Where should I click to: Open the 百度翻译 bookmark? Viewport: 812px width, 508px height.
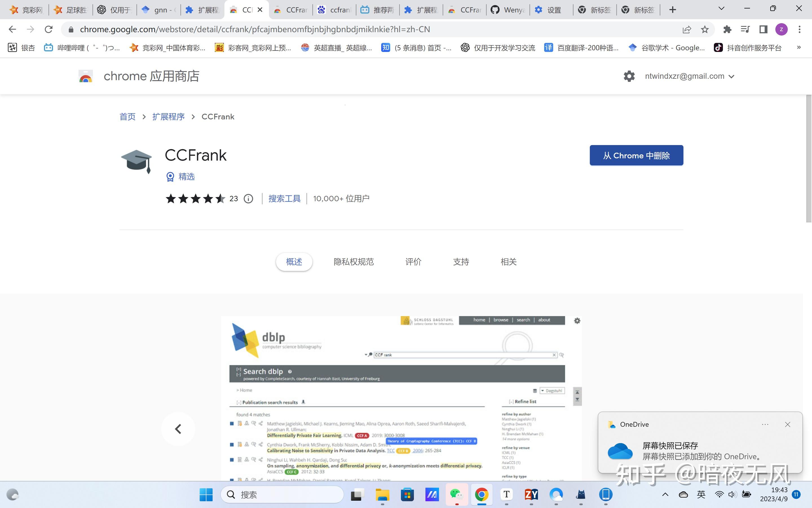click(x=581, y=48)
